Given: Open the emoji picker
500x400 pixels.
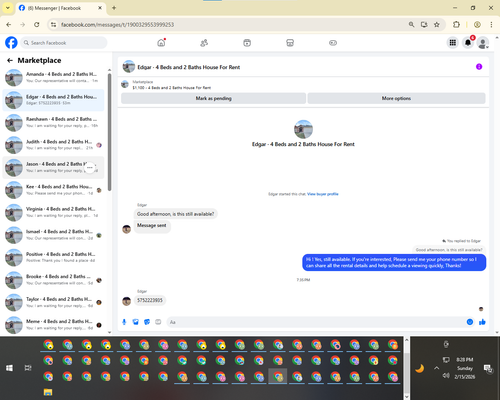Looking at the screenshot, I should (x=470, y=322).
